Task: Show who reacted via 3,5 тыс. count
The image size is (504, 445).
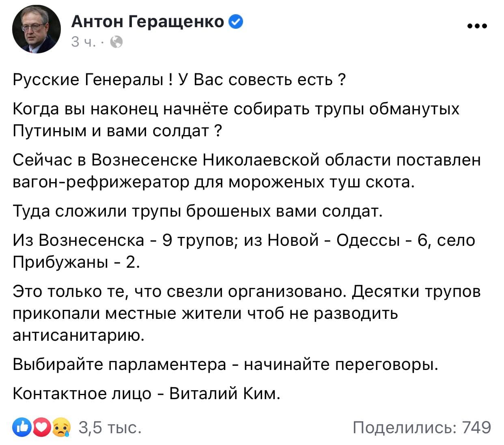Action: tap(110, 428)
